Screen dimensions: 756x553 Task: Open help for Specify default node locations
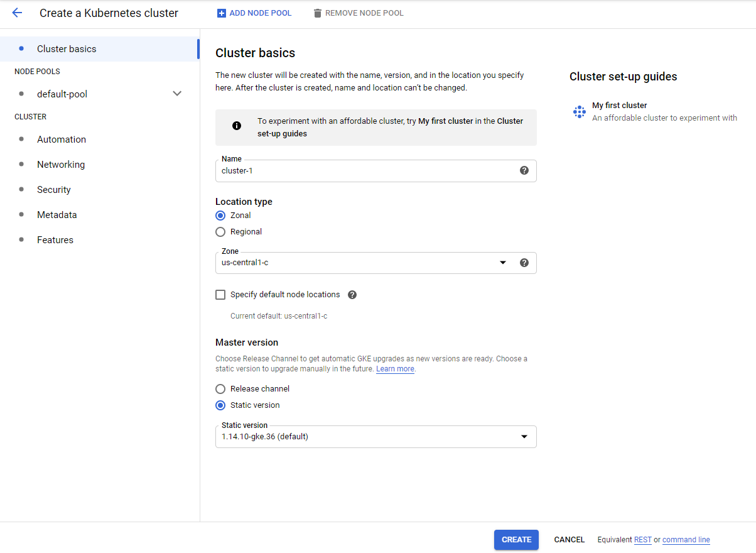point(352,295)
